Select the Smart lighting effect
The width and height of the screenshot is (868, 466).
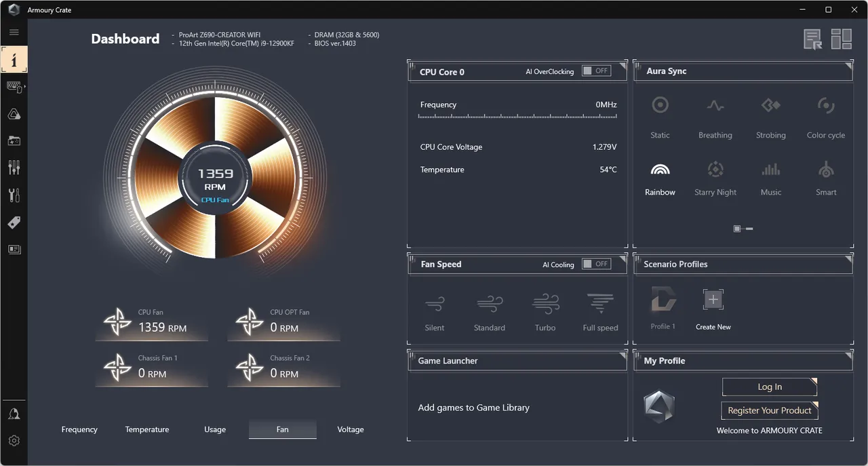[x=826, y=178]
